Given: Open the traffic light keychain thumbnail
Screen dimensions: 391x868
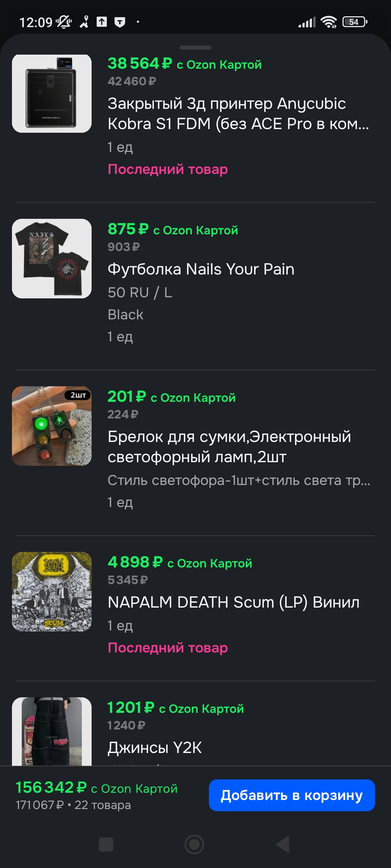Looking at the screenshot, I should point(52,426).
